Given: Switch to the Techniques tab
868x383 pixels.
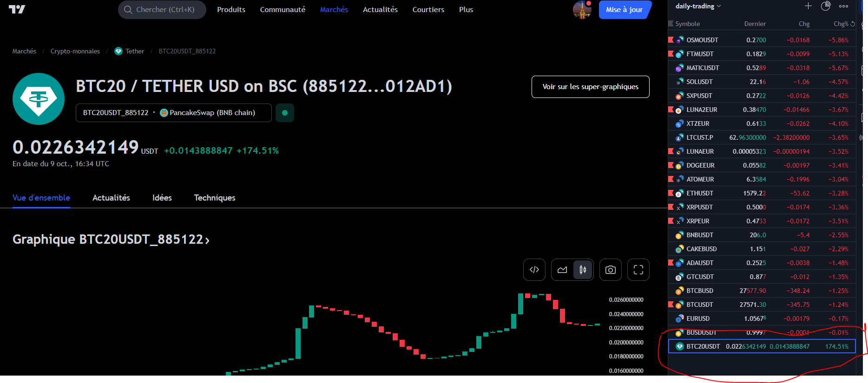Looking at the screenshot, I should [214, 198].
